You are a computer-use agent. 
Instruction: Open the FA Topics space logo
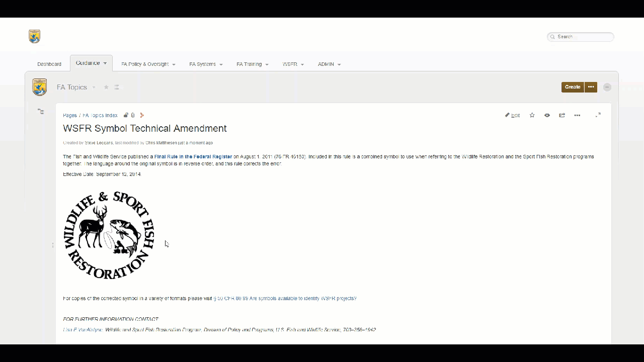tap(40, 87)
